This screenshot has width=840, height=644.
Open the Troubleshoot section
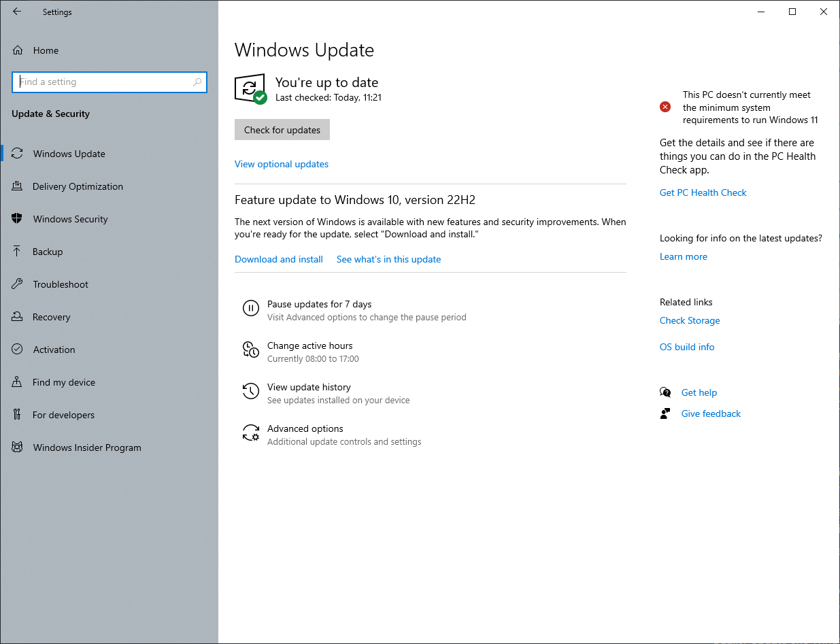tap(109, 284)
